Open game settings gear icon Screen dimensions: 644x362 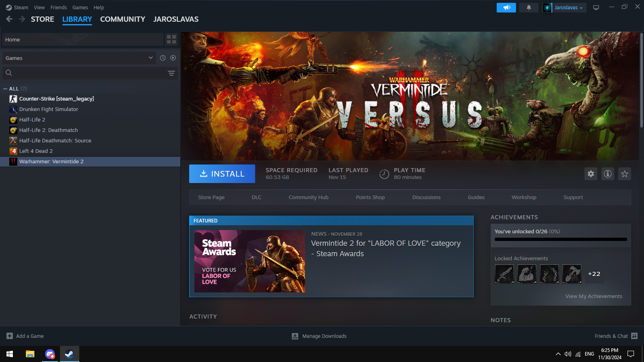click(x=590, y=174)
